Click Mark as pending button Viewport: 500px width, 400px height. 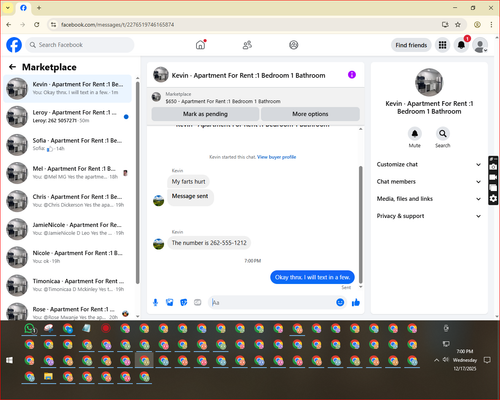coord(205,114)
